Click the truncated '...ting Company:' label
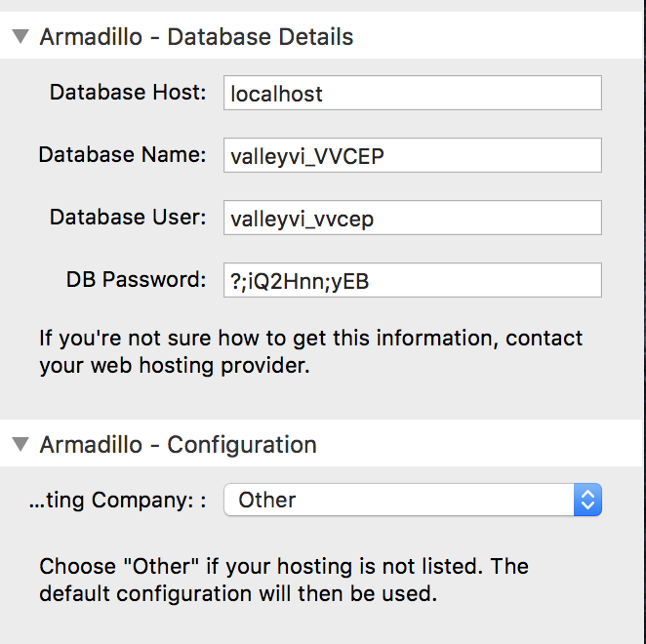Image resolution: width=646 pixels, height=644 pixels. tap(118, 501)
